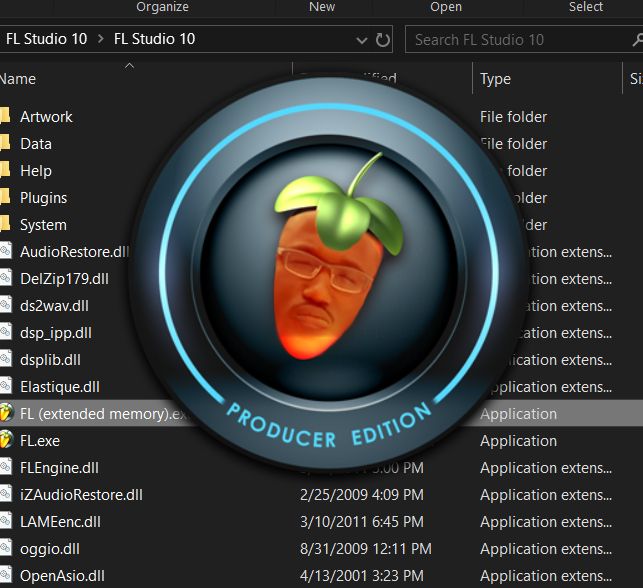Open the Open ribbon group

click(x=446, y=7)
